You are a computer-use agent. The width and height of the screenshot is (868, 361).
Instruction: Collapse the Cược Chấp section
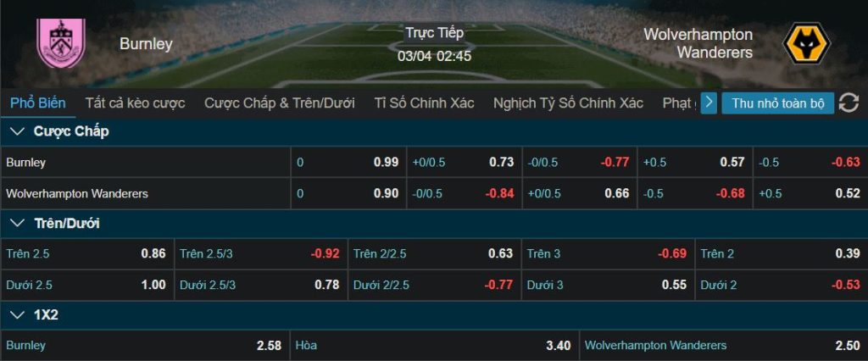click(17, 131)
